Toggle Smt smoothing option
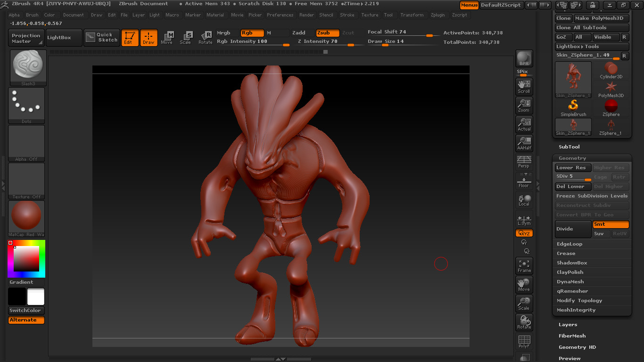This screenshot has height=362, width=644. coord(611,224)
